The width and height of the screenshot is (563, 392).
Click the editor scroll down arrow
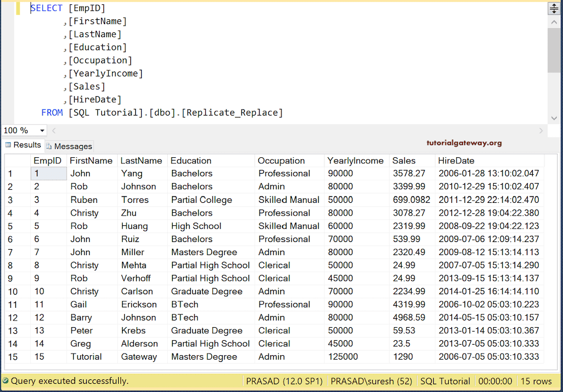(554, 118)
